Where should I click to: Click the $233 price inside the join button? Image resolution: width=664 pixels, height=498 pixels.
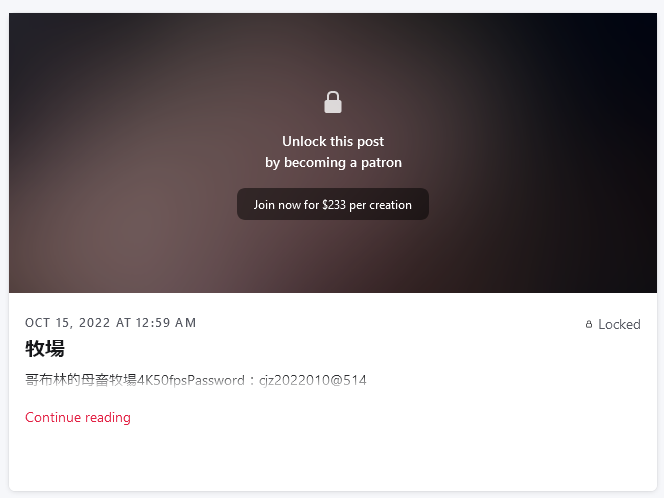coord(334,205)
